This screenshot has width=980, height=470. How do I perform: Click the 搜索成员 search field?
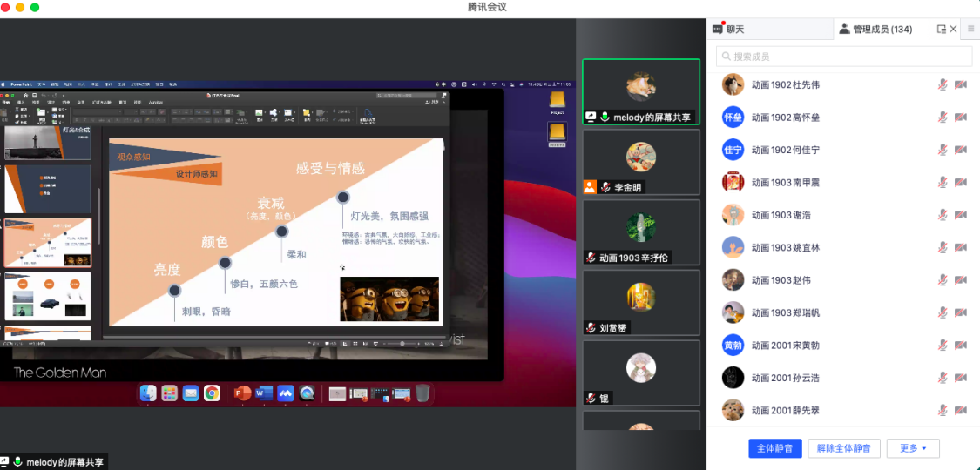tap(843, 57)
